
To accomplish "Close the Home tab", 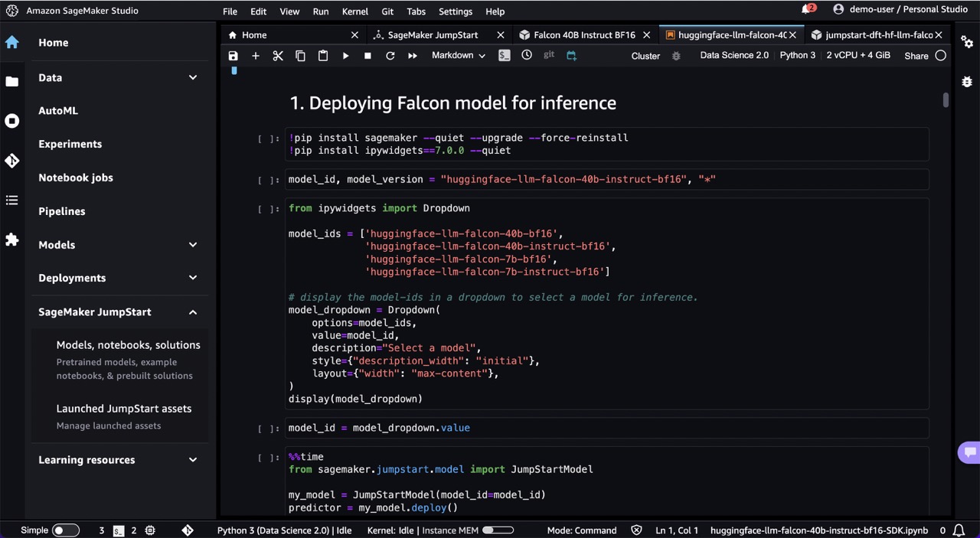I will [354, 35].
